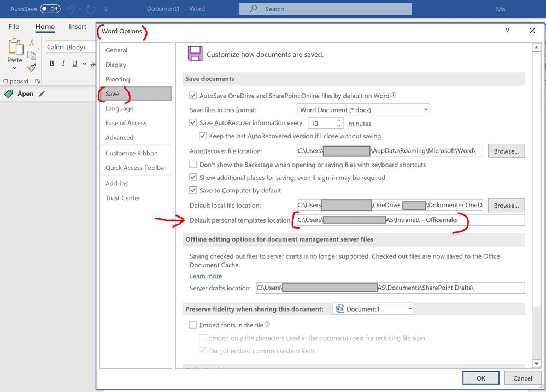Open the Customize Quick Access Toolbar dropdown
546x392 pixels.
click(x=106, y=9)
